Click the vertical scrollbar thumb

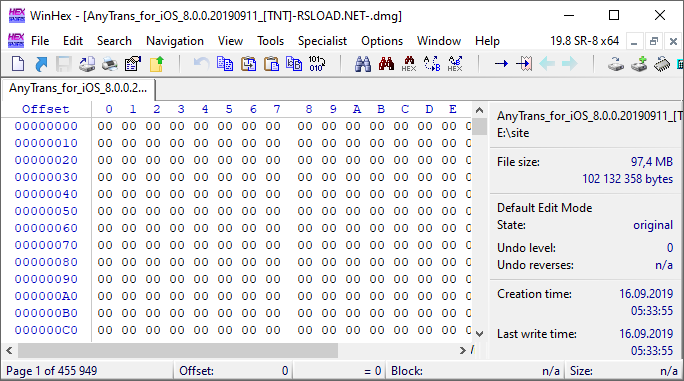point(479,127)
